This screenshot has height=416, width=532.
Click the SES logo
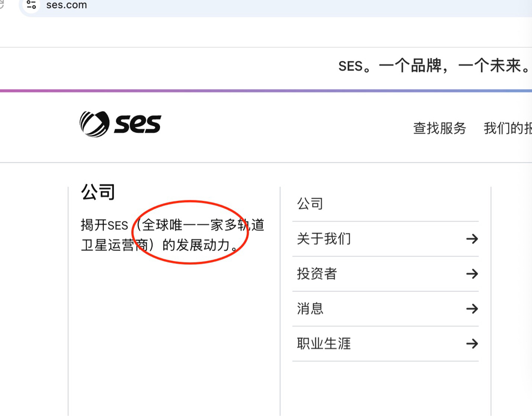120,124
